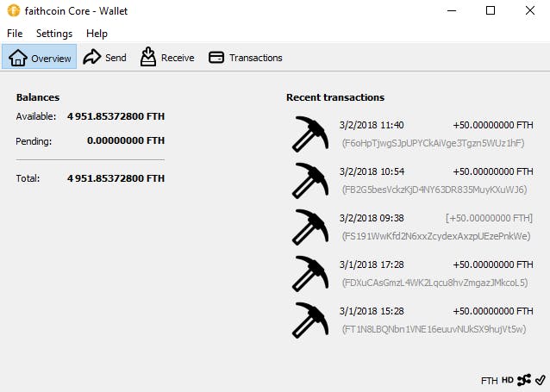This screenshot has width=550, height=392.
Task: Click the HD wallet status icon
Action: click(508, 380)
